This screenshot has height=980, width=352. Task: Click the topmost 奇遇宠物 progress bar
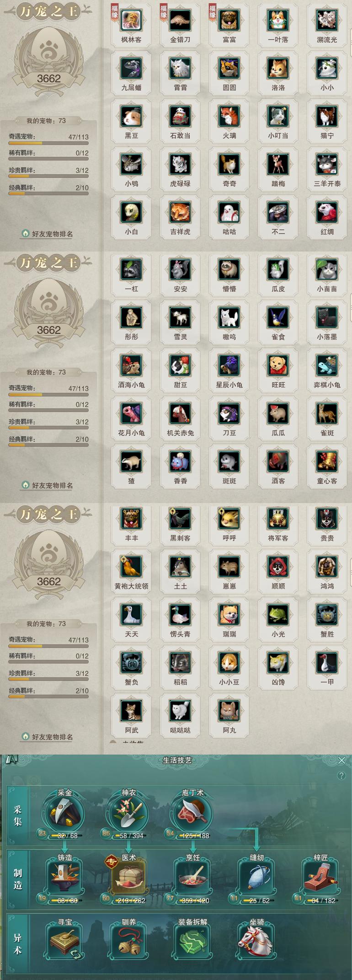tap(48, 143)
